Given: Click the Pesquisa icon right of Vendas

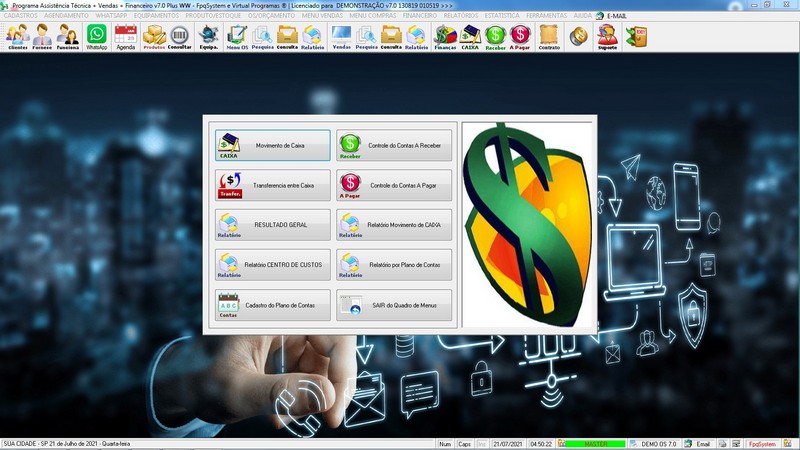Looking at the screenshot, I should (x=366, y=37).
